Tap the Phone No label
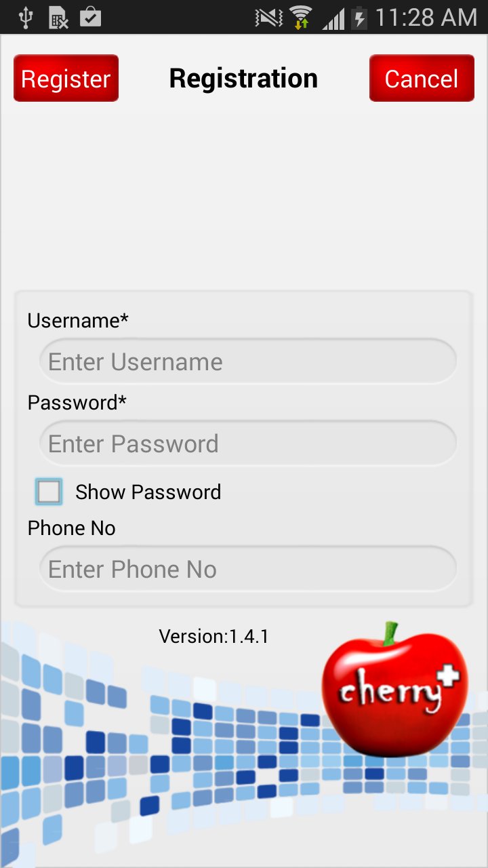The width and height of the screenshot is (488, 868). (x=71, y=528)
